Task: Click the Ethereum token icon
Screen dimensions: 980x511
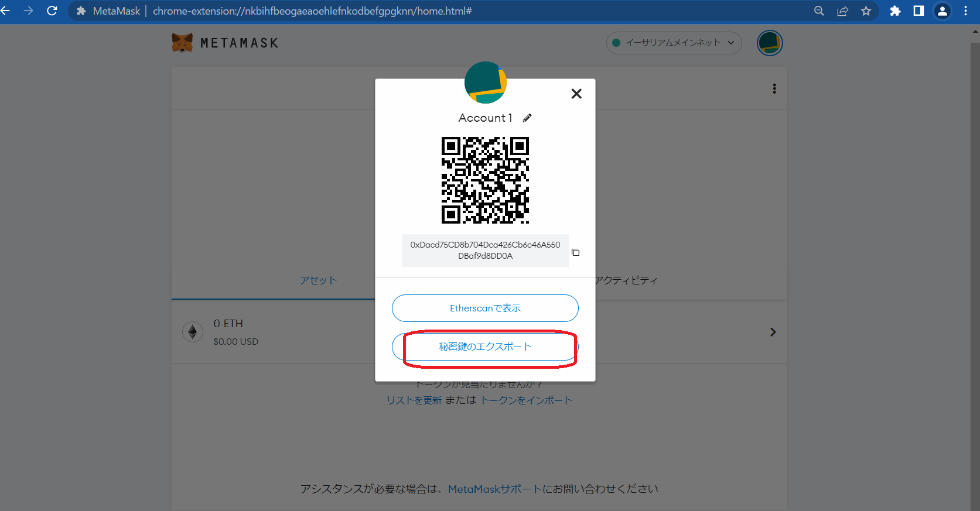Action: tap(193, 332)
